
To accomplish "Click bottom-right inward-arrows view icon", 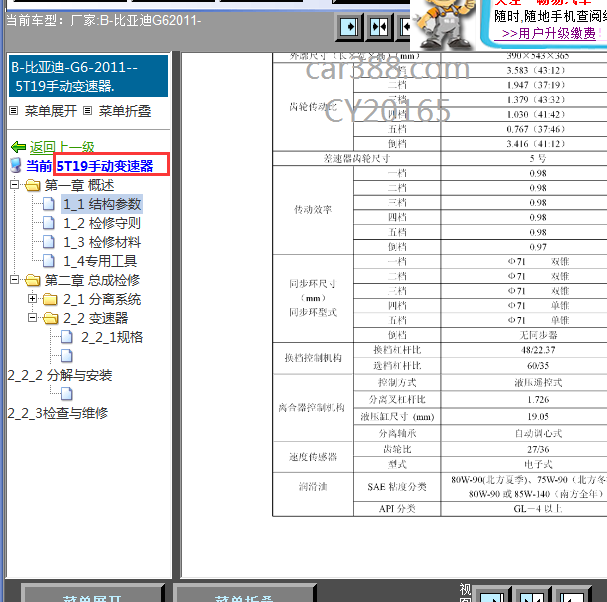I will [532, 595].
